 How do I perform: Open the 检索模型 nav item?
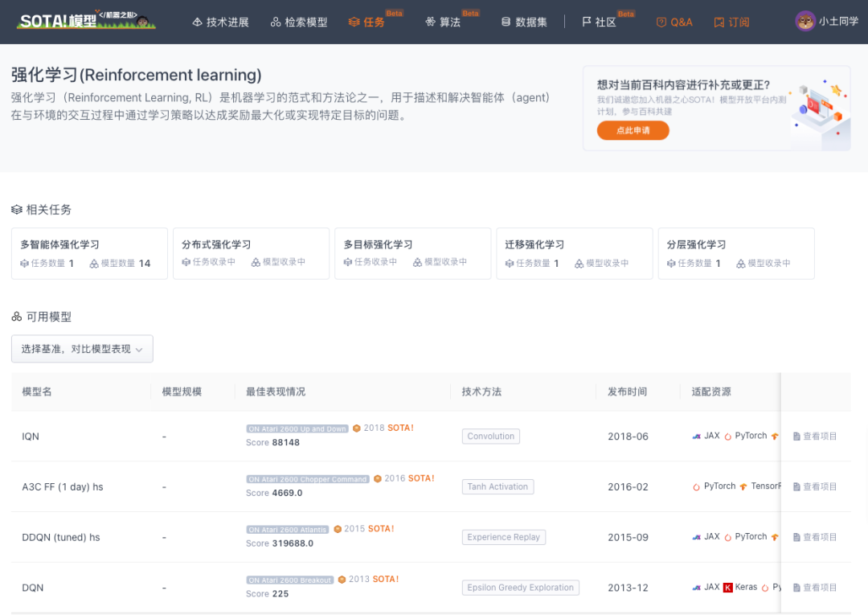tap(299, 23)
